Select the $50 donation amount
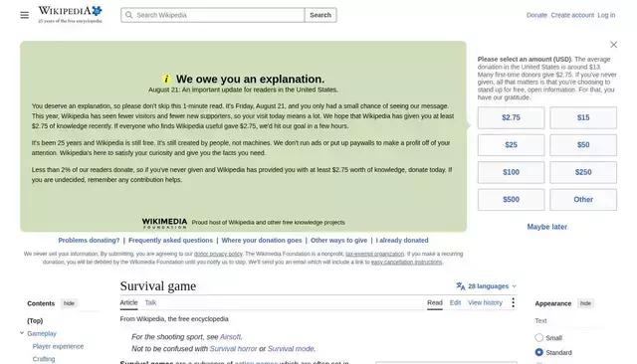This screenshot has width=637, height=364. [x=583, y=145]
